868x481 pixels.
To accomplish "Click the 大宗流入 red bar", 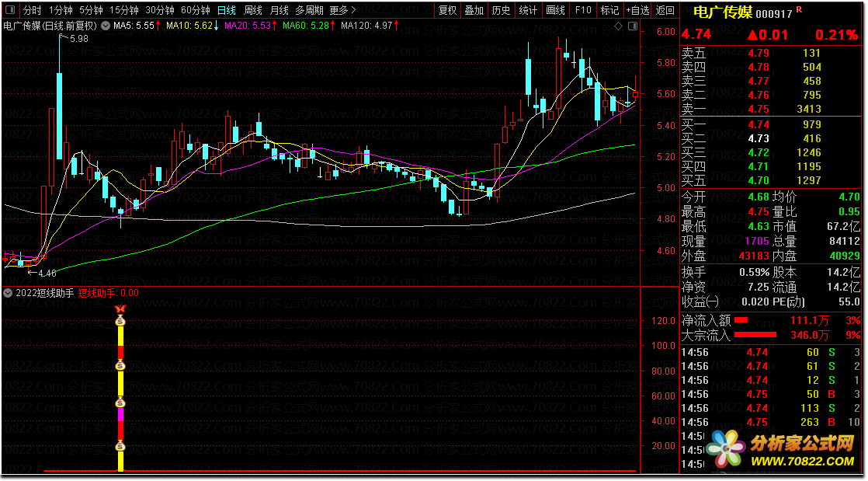I will 755,335.
